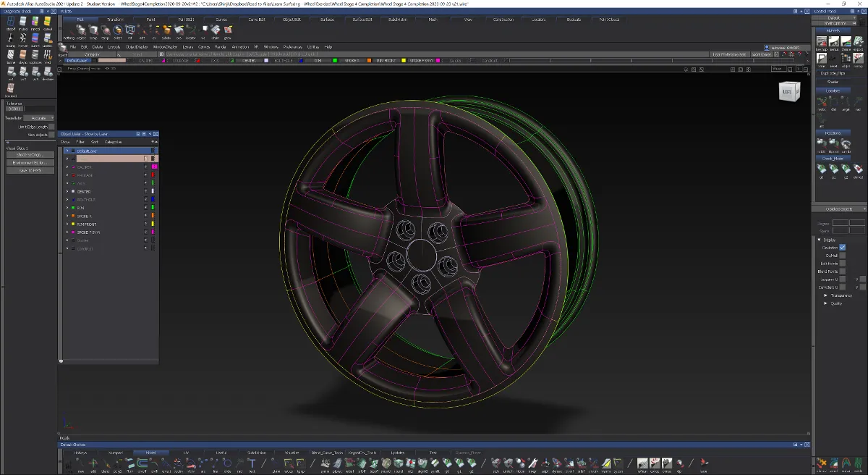
Task: Expand the Transparency section
Action: coord(825,295)
